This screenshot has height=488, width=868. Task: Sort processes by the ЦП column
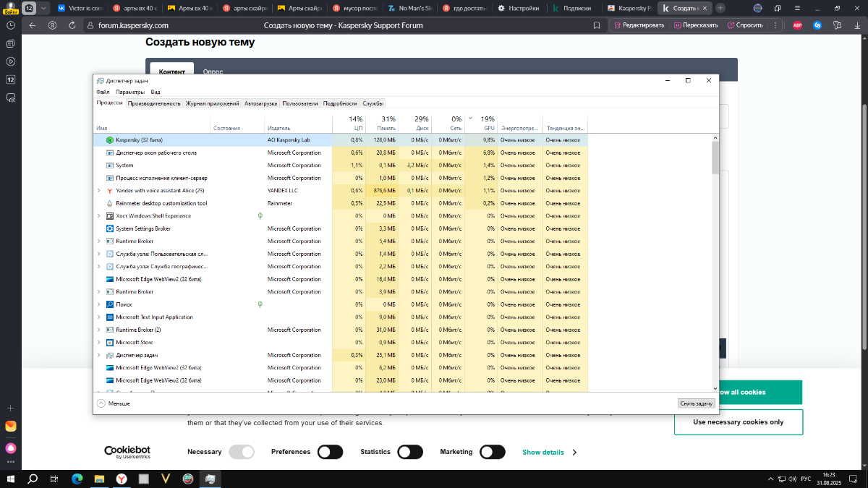(x=349, y=123)
